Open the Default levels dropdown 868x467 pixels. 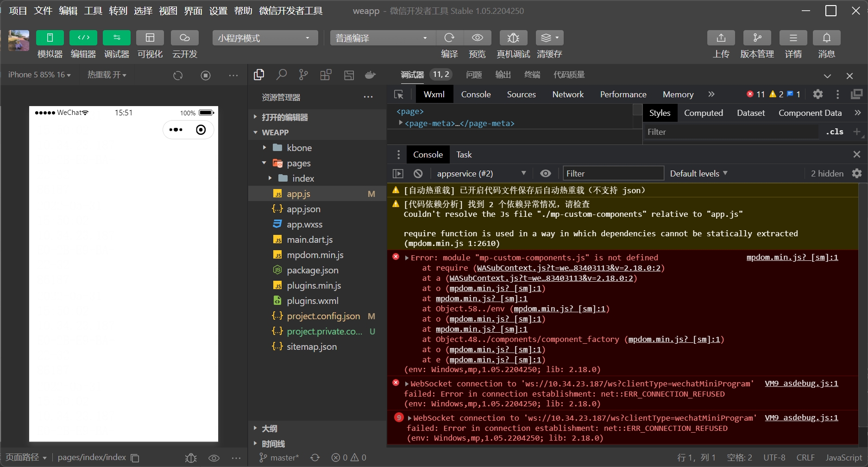(698, 173)
